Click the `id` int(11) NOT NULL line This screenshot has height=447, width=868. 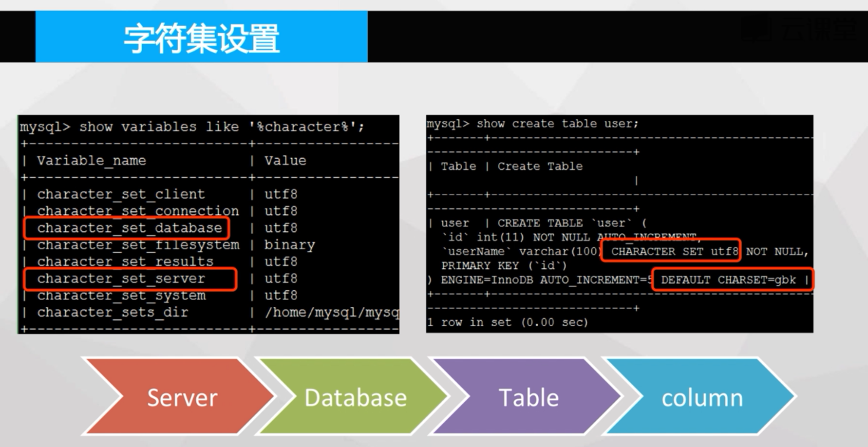tap(571, 237)
